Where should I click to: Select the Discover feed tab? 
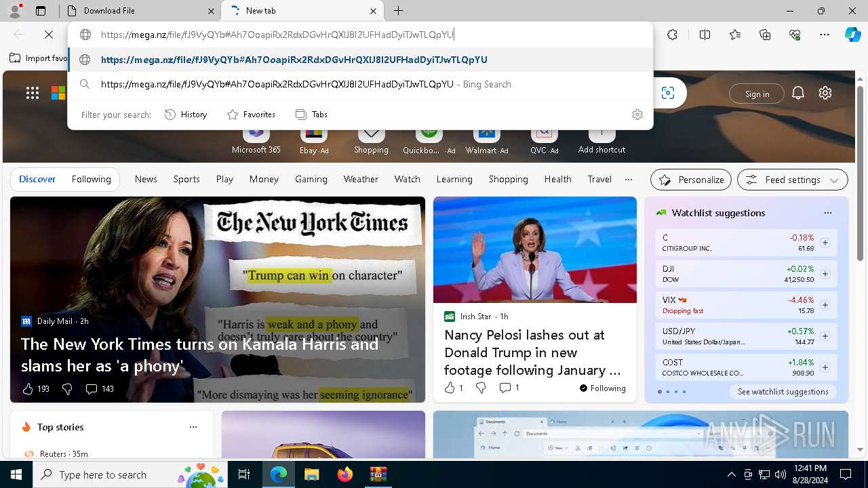coord(37,179)
